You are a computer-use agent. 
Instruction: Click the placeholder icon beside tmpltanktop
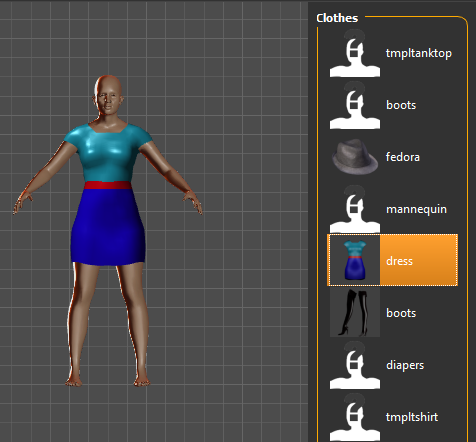point(355,53)
